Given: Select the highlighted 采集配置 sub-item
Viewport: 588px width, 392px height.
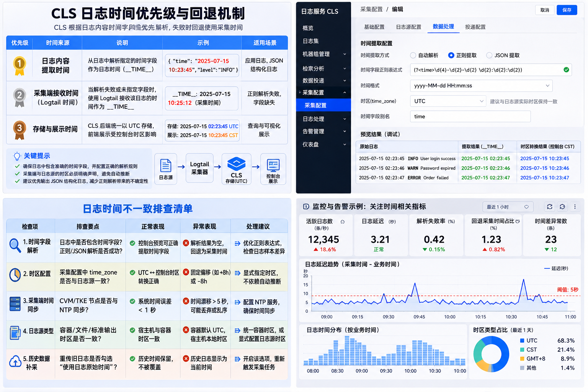Looking at the screenshot, I should point(323,105).
